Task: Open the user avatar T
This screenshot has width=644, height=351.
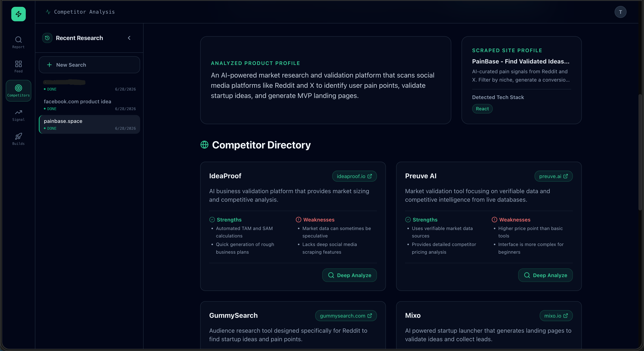Action: [x=620, y=12]
